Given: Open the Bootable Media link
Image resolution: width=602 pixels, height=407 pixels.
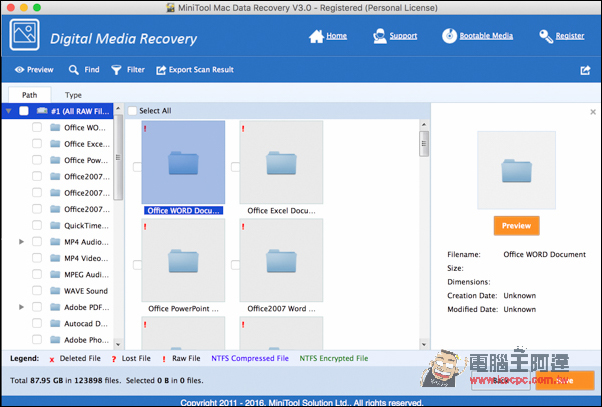Looking at the screenshot, I should click(486, 36).
